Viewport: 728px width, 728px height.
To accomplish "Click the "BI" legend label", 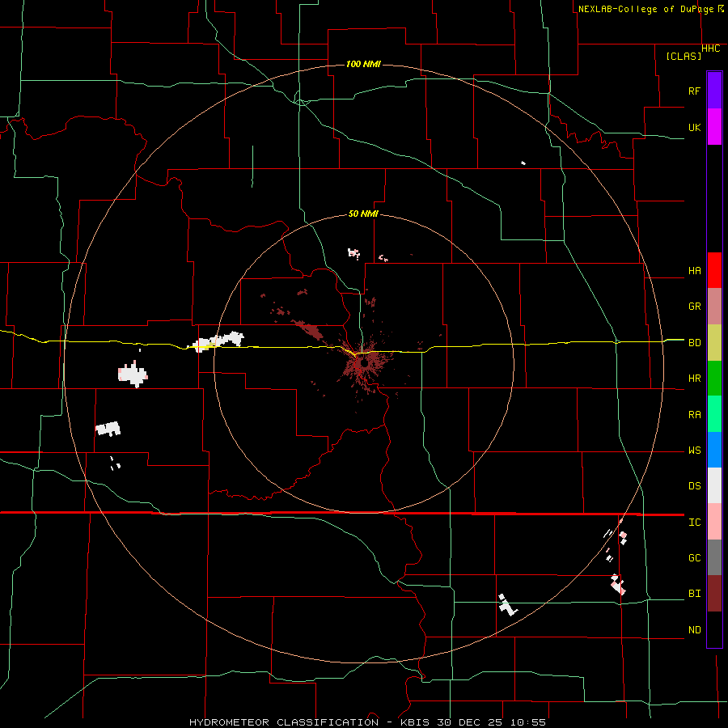I will [x=694, y=594].
